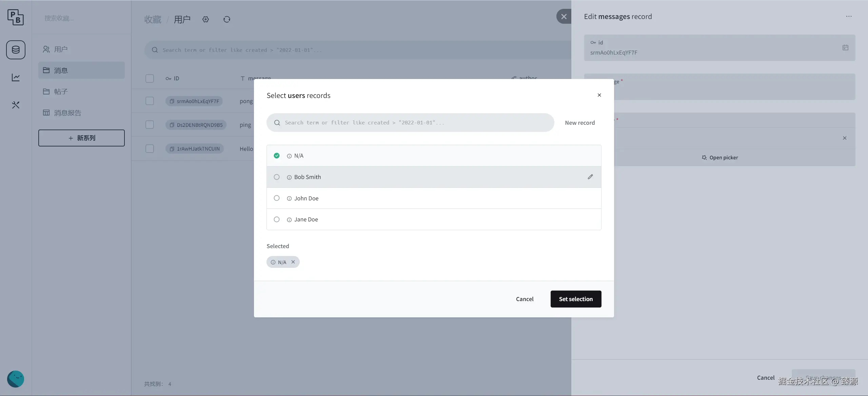Open the Collections database icon
Viewport: 868px width, 396px height.
(16, 50)
